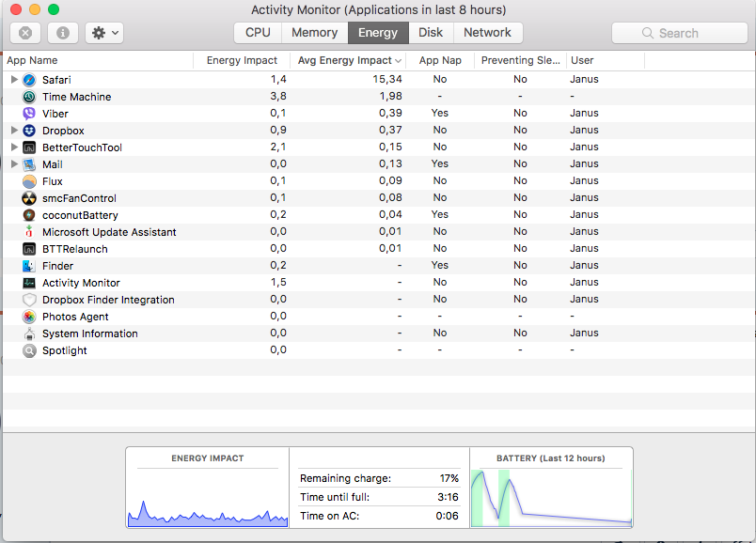
Task: Click the Remaining charge 17% value
Action: (x=449, y=478)
